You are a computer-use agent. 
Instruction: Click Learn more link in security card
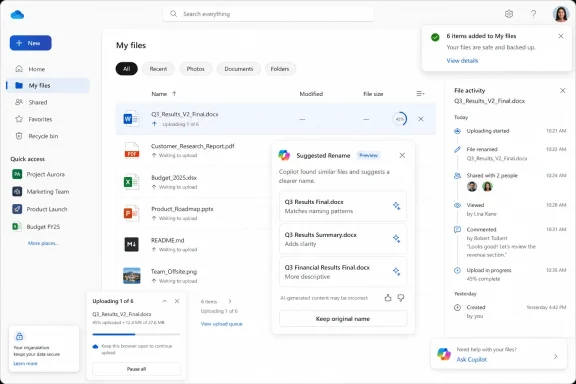click(25, 363)
